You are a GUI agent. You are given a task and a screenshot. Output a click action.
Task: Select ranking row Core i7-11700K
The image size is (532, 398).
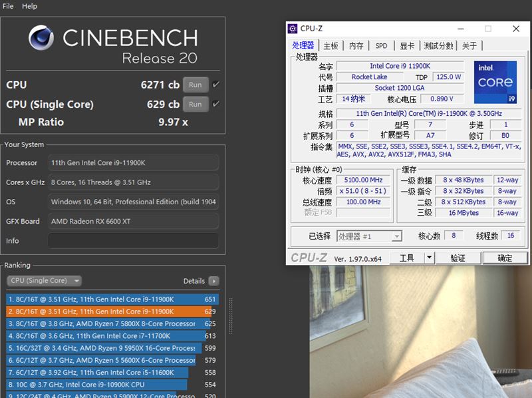112,336
